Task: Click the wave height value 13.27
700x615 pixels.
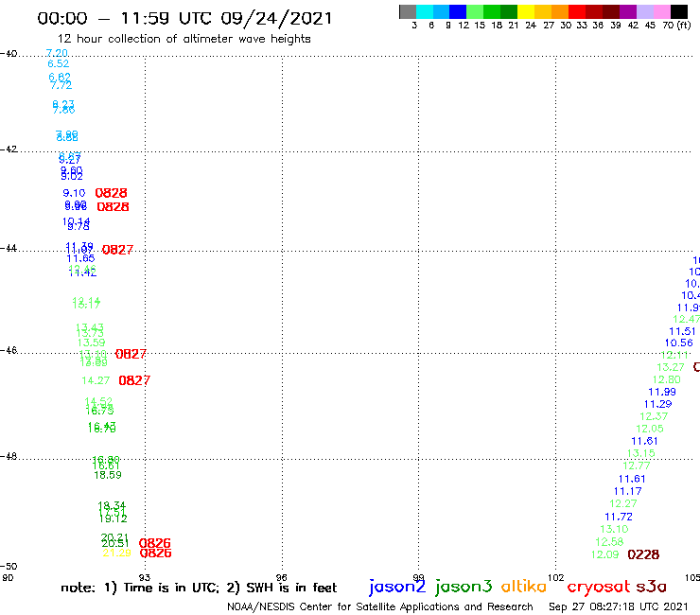Action: [671, 367]
